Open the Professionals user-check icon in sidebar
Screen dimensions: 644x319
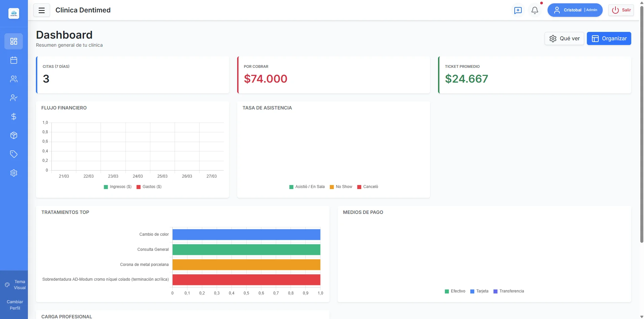[13, 98]
